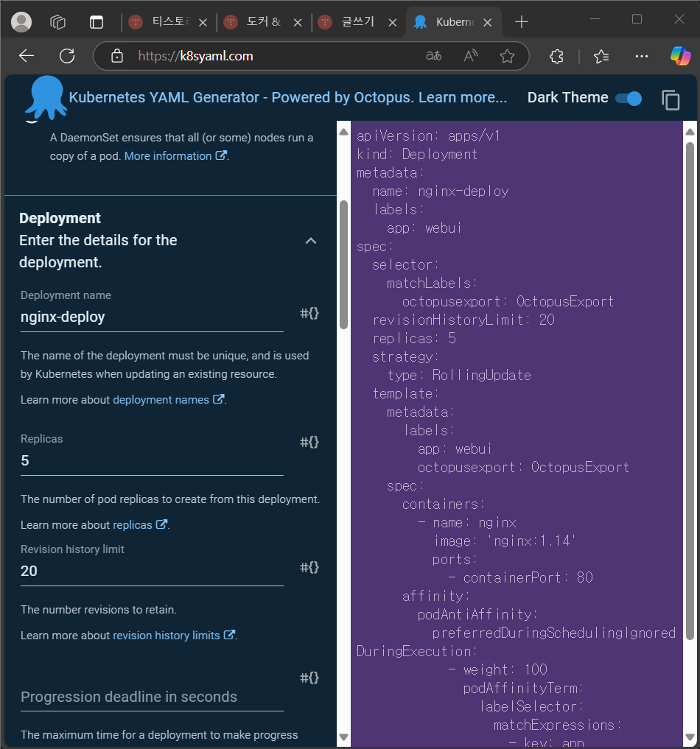Image resolution: width=700 pixels, height=749 pixels.
Task: Click the 'apiVersion: apps/v1' YAML line
Action: tap(428, 136)
